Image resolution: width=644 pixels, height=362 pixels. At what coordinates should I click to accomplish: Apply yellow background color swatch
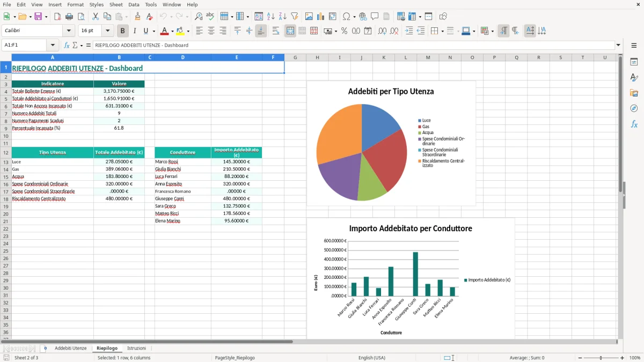(180, 31)
